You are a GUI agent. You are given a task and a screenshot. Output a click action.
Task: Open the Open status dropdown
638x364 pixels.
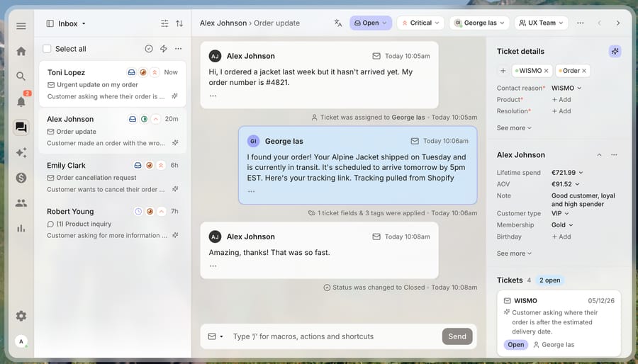click(371, 23)
